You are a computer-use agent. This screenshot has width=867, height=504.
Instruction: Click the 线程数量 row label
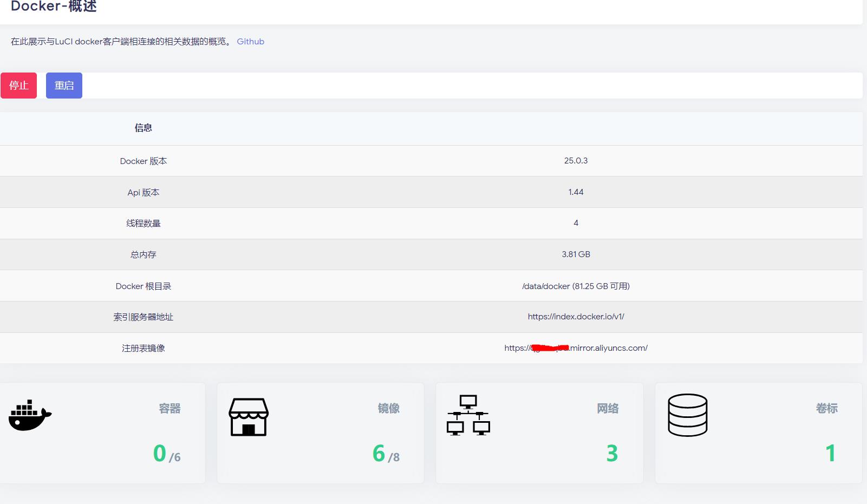144,223
